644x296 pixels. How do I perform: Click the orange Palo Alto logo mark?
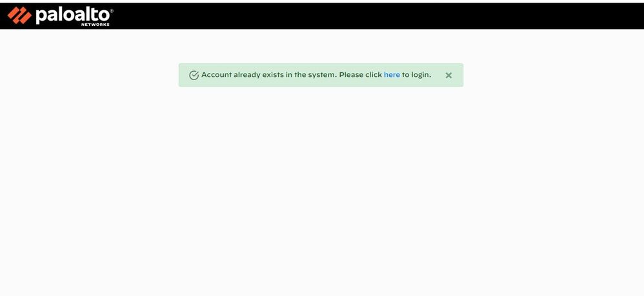[19, 16]
